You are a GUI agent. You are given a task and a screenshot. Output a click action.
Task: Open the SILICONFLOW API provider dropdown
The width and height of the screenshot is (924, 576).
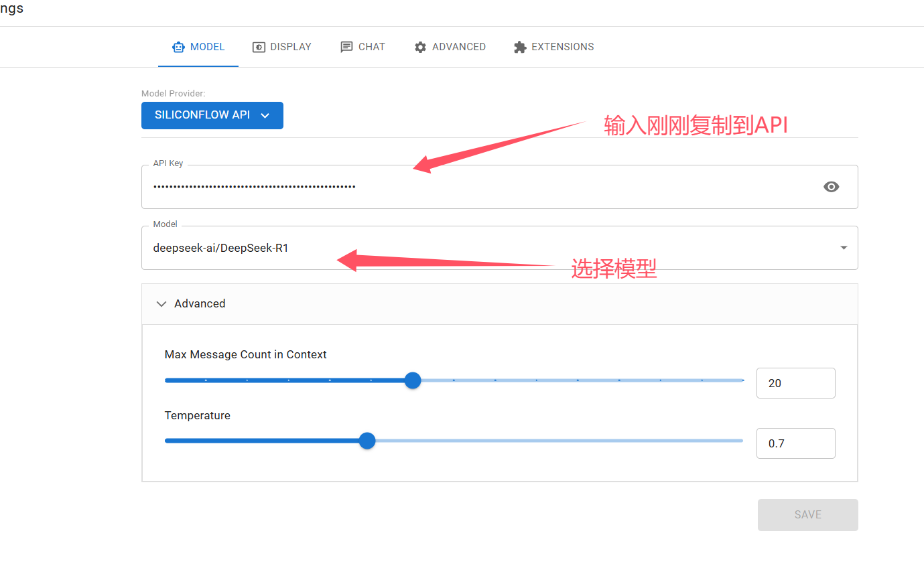tap(212, 115)
